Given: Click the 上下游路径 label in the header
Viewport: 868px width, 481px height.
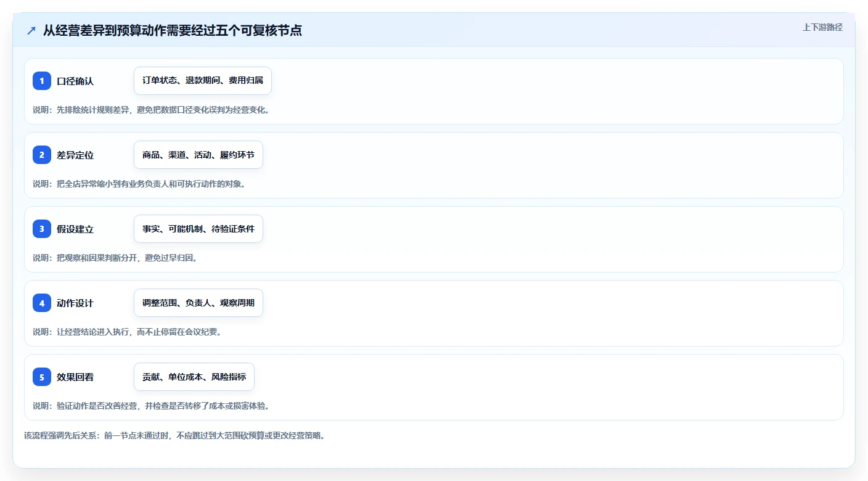Looking at the screenshot, I should point(822,27).
